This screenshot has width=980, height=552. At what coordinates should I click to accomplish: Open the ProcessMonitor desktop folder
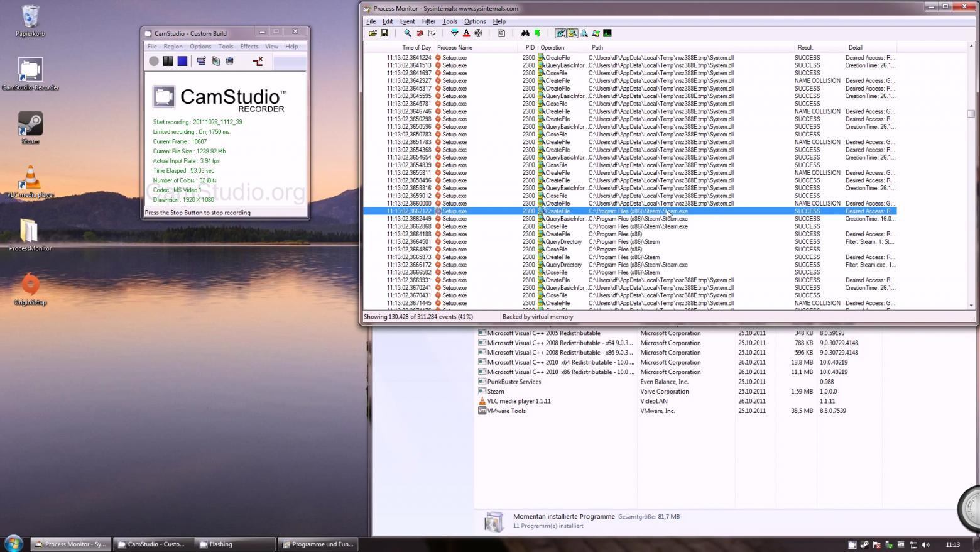point(30,235)
